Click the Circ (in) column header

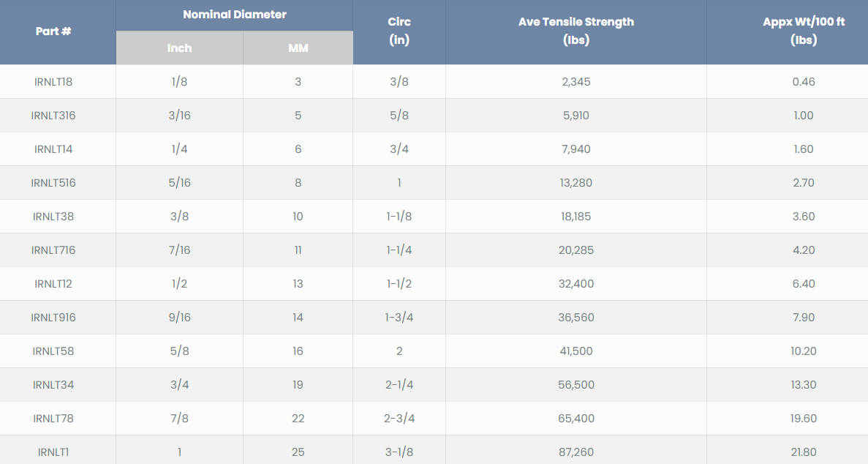pyautogui.click(x=399, y=31)
